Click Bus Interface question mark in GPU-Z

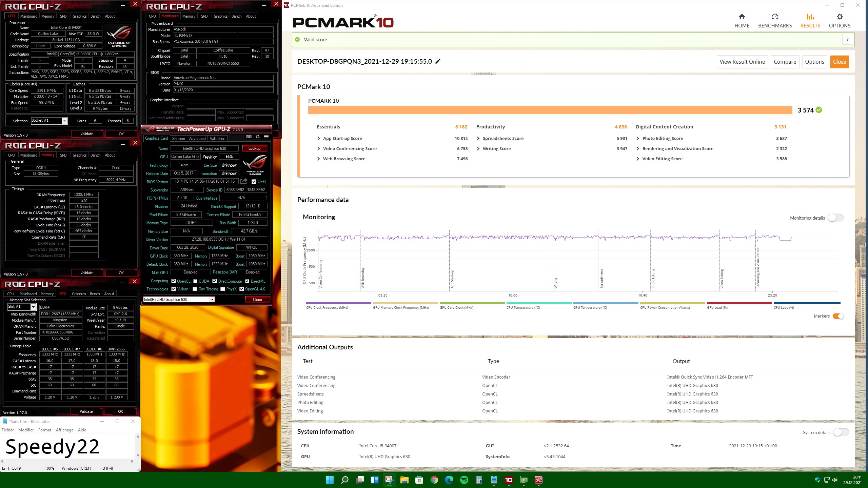(266, 198)
